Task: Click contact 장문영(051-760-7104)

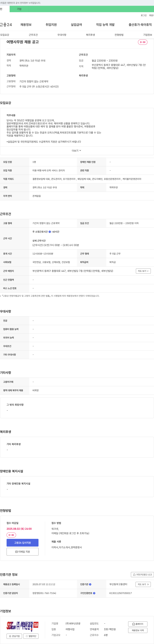Action: click(44, 593)
